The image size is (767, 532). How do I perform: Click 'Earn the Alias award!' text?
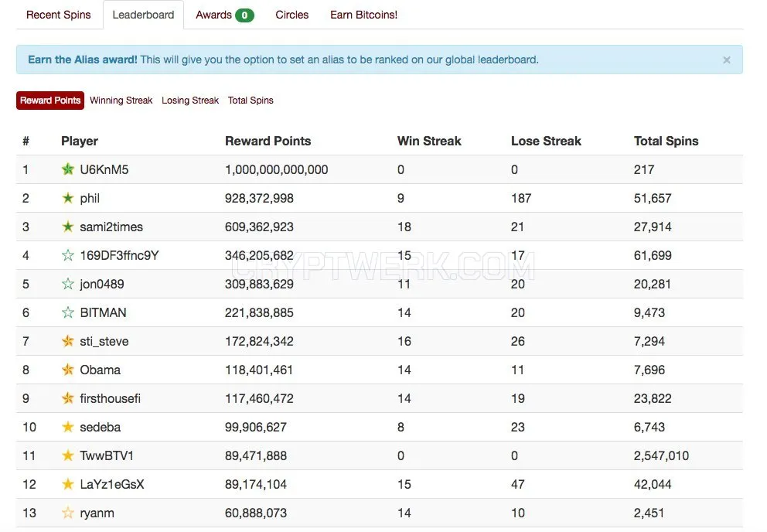click(83, 60)
